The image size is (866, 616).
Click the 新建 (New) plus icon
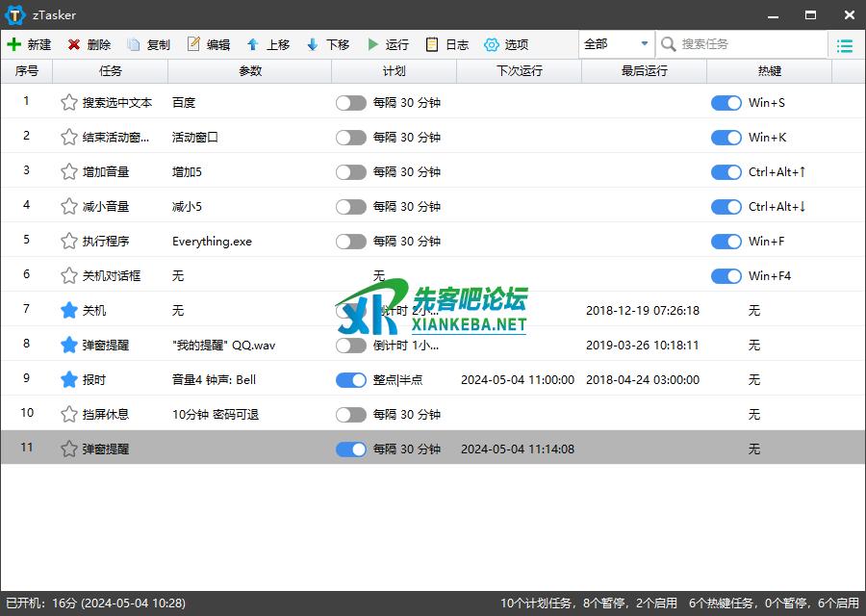point(14,44)
